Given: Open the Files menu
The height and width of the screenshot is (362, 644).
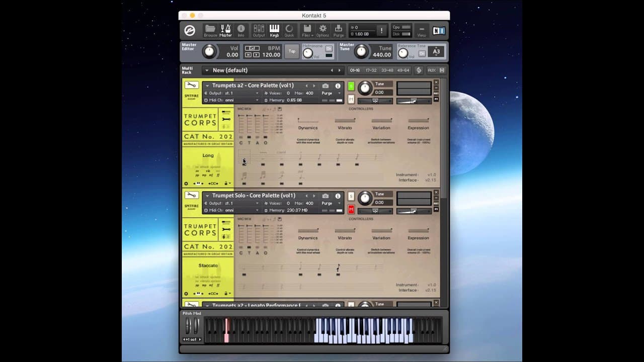Looking at the screenshot, I should tap(307, 31).
